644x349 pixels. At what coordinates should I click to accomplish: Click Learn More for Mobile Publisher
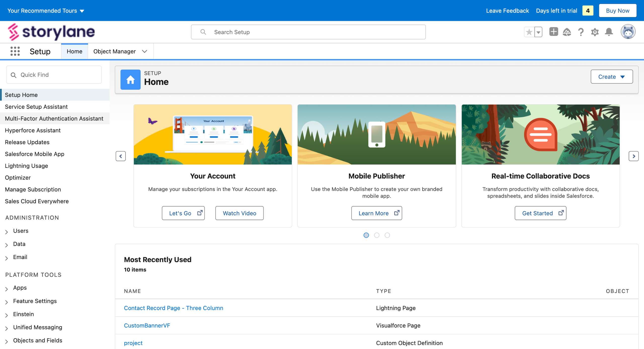coord(377,213)
